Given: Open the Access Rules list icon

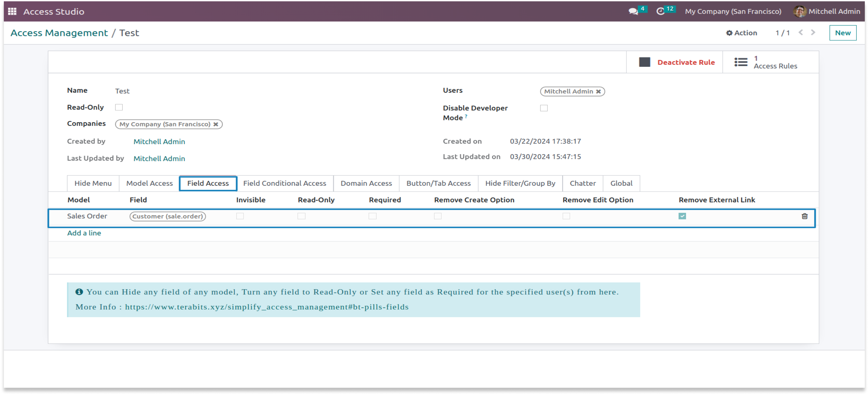Looking at the screenshot, I should coord(741,62).
